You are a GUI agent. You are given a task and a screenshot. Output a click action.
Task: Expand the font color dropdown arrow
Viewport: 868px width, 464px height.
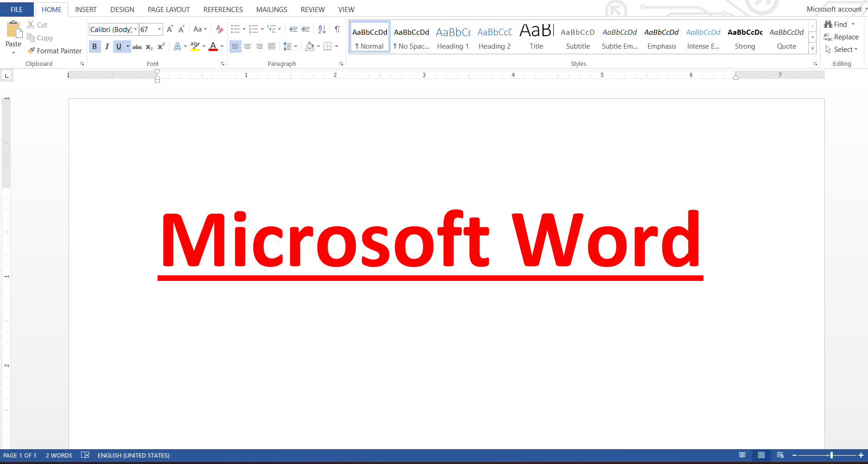[x=222, y=46]
